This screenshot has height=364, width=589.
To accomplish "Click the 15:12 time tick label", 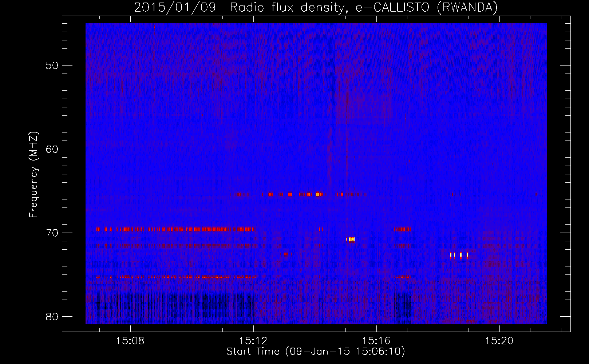I will pos(253,341).
